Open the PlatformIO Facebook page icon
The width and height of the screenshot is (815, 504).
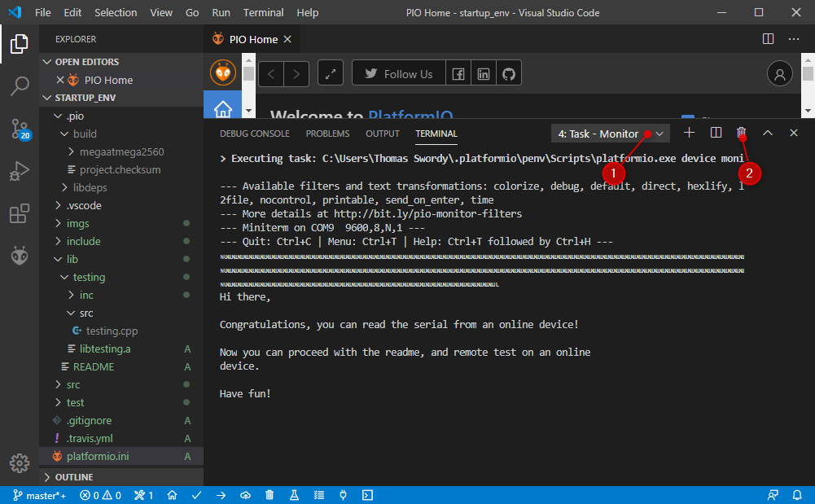tap(458, 74)
